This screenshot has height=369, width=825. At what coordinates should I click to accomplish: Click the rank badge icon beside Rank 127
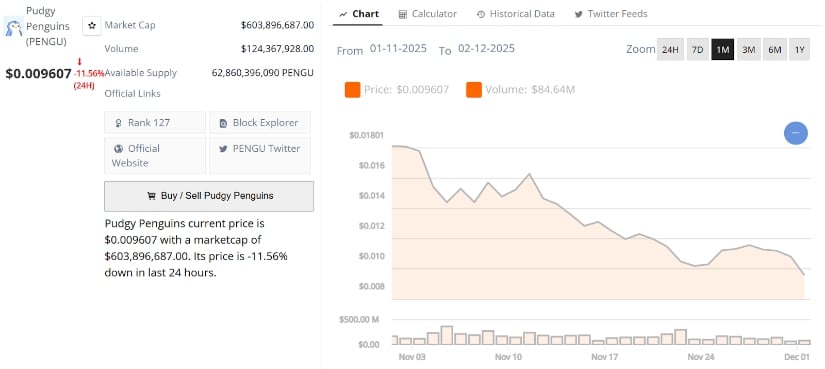pyautogui.click(x=118, y=123)
